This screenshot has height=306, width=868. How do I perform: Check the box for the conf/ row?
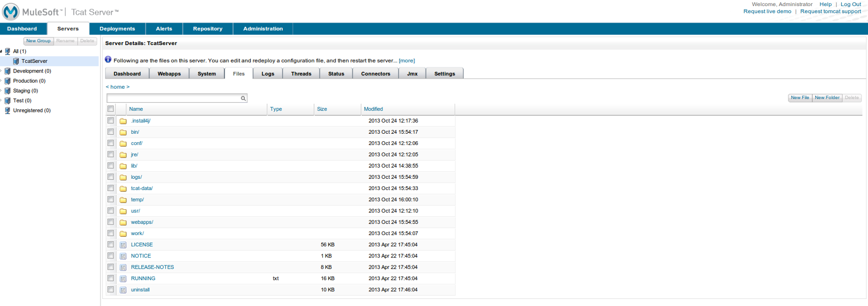click(x=110, y=143)
